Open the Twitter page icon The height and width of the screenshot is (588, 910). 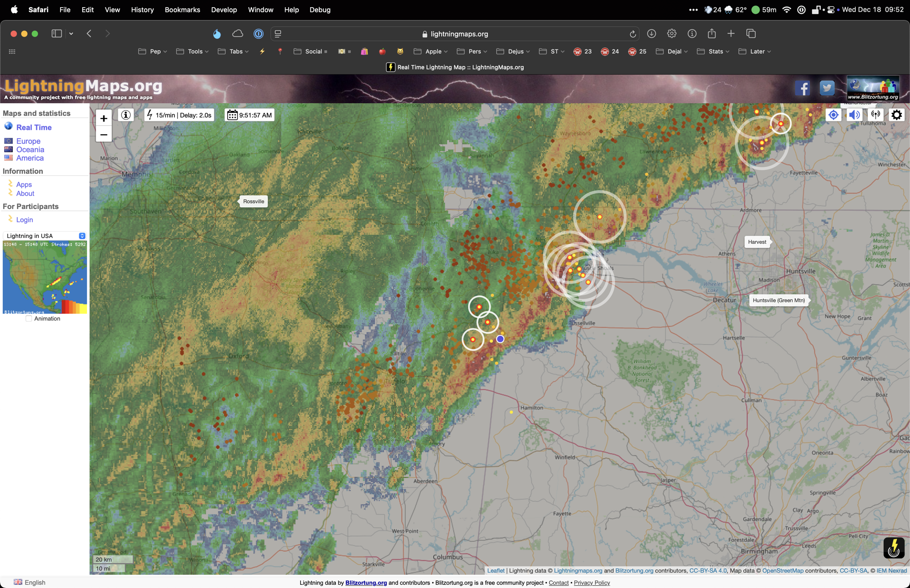(827, 88)
